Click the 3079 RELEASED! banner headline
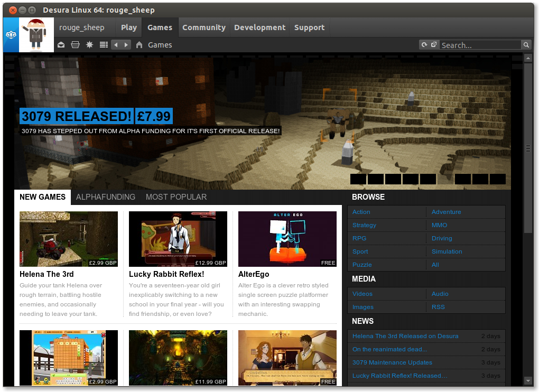Image resolution: width=539 pixels, height=392 pixels. (76, 116)
